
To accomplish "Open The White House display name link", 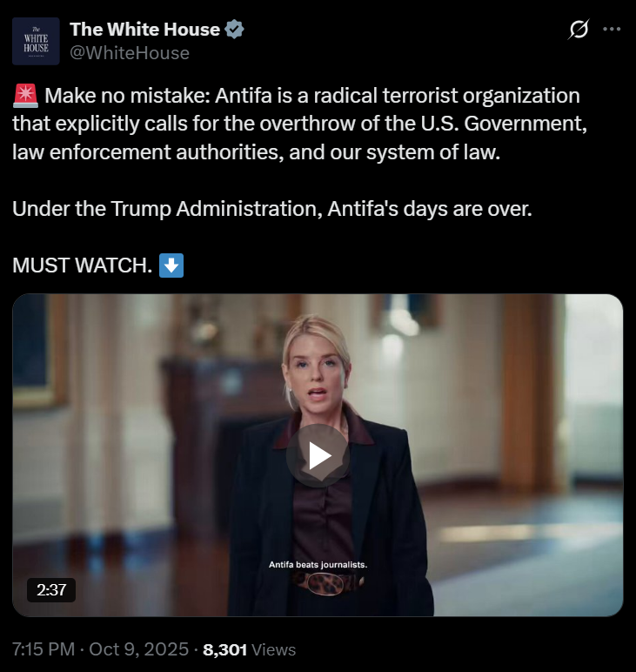I will pos(144,29).
